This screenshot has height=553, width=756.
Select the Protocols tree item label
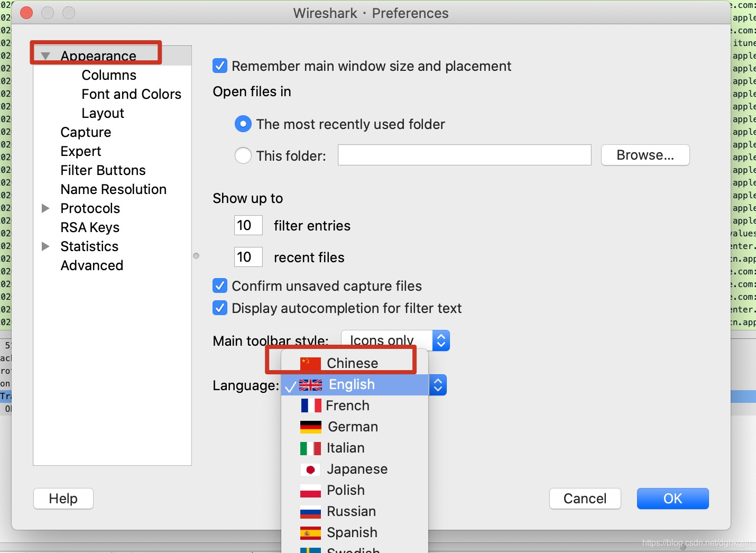tap(90, 208)
